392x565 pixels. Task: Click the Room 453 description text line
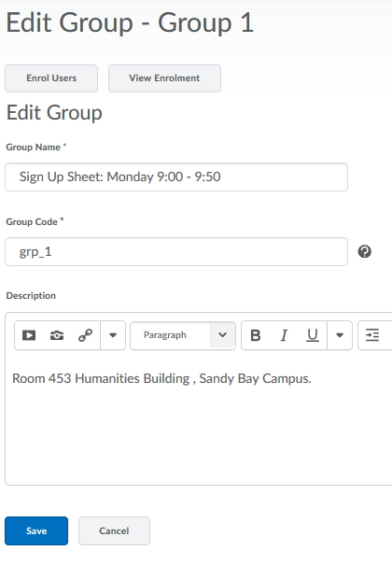(x=161, y=379)
